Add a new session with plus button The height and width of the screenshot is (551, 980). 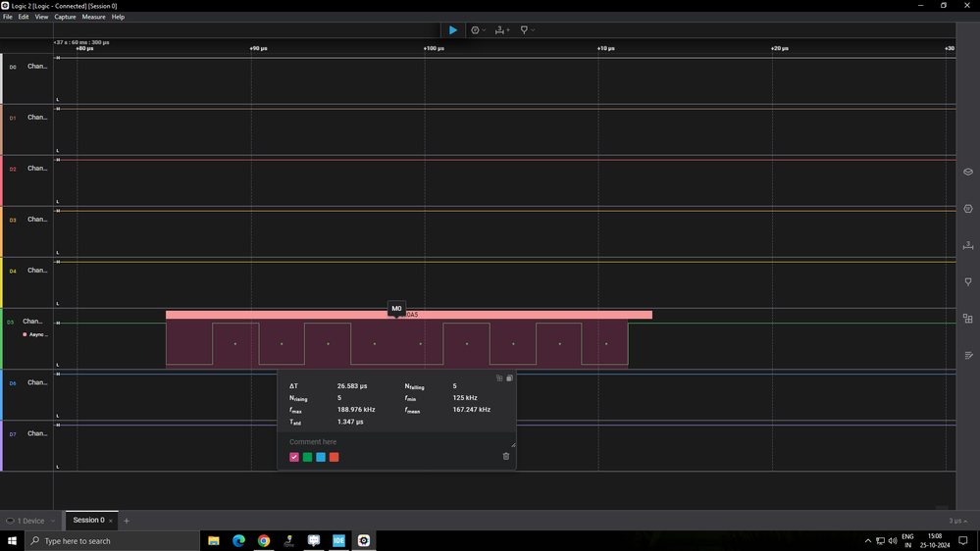pyautogui.click(x=127, y=521)
